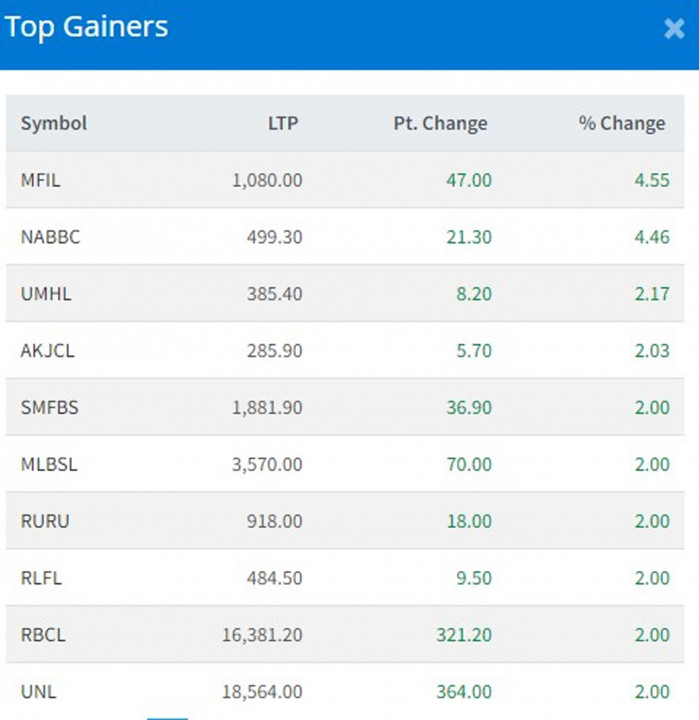The width and height of the screenshot is (699, 720).
Task: Open the RURU stock symbol
Action: [x=45, y=521]
